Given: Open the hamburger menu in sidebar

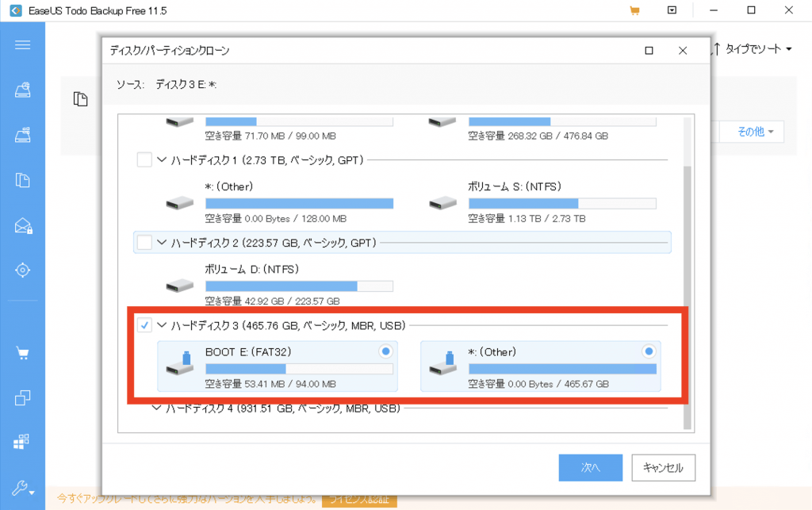Looking at the screenshot, I should point(22,44).
